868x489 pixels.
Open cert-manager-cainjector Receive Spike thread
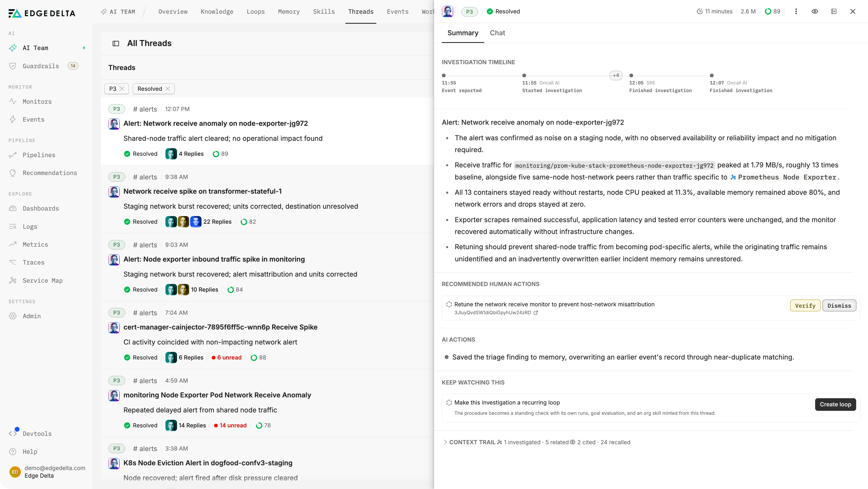pos(220,327)
